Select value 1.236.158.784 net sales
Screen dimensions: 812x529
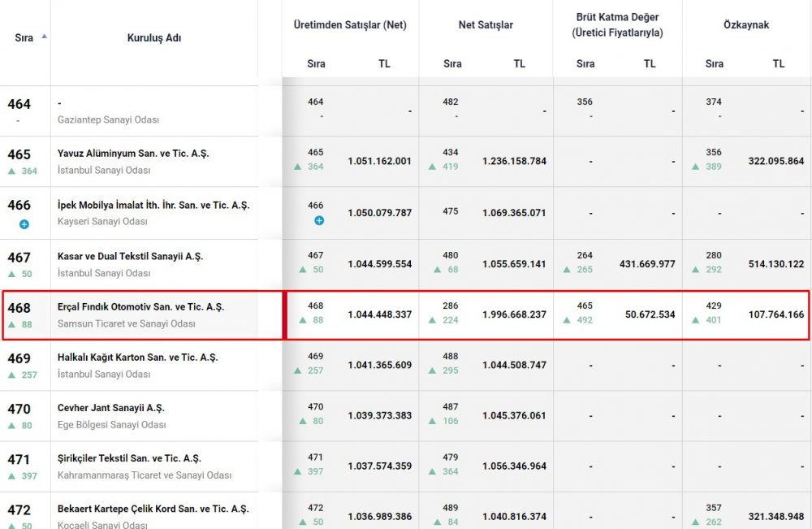coord(514,161)
